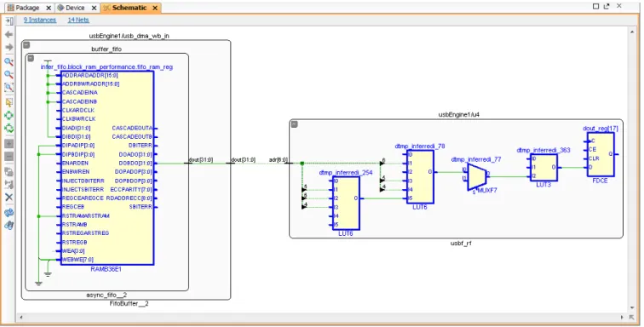Select the RAMB36E1 block in schematic
The width and height of the screenshot is (644, 327).
tap(107, 168)
